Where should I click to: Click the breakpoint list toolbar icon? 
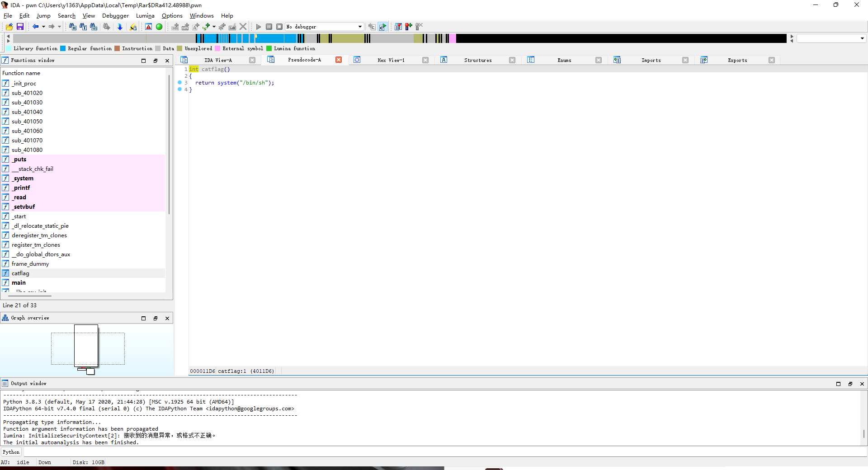[x=398, y=27]
